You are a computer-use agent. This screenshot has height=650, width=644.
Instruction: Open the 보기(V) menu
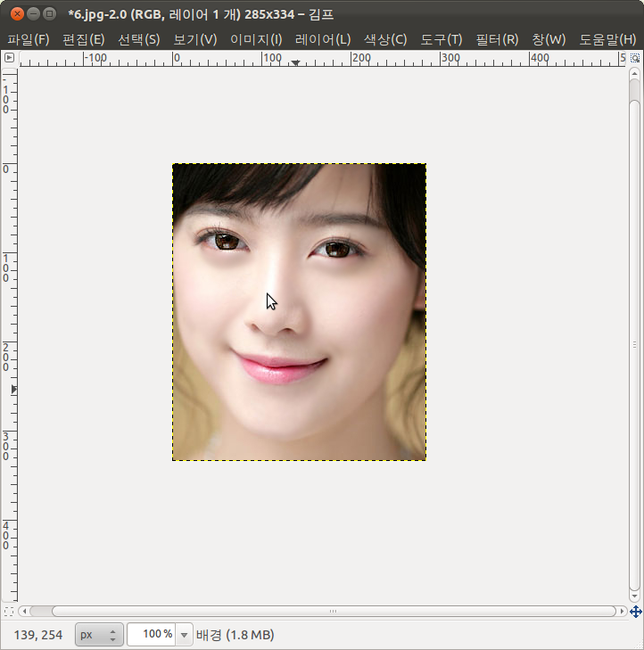(195, 40)
